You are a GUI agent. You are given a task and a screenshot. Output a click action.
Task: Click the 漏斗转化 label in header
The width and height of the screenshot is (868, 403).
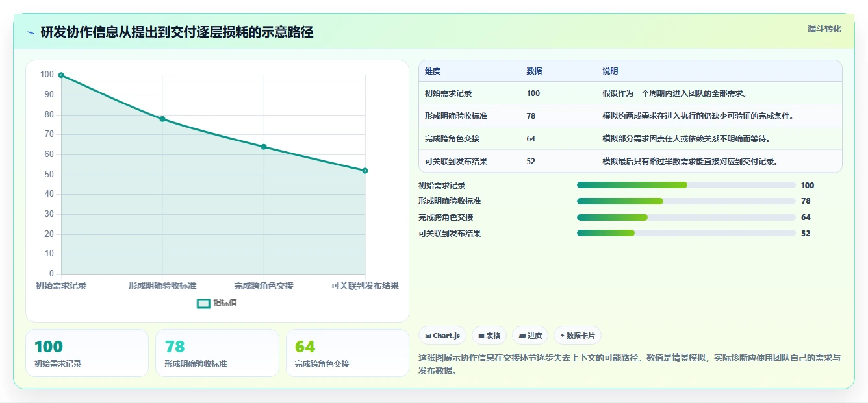click(824, 29)
